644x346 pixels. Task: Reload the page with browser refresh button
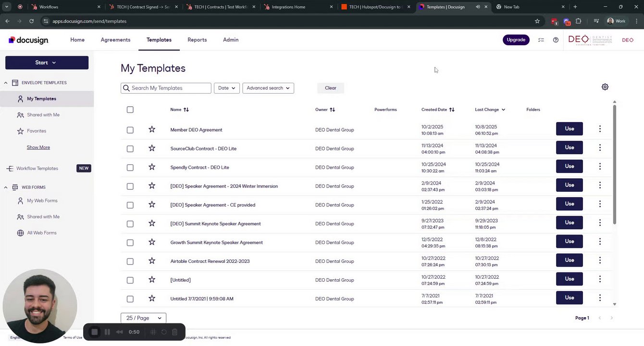coord(31,21)
